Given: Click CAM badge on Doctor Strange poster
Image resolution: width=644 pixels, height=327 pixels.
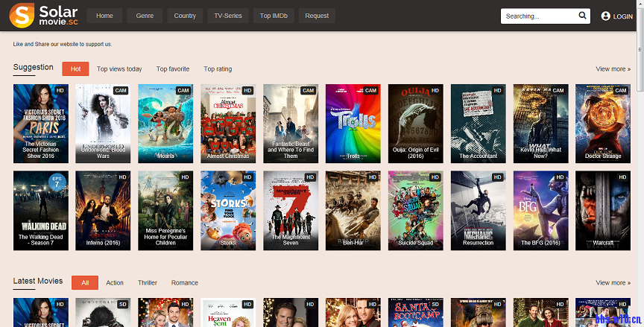Looking at the screenshot, I should pos(621,91).
